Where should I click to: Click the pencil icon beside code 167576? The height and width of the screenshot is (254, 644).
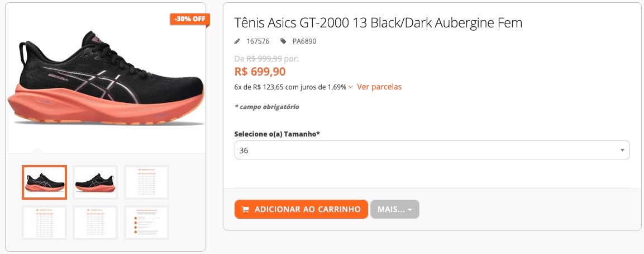(237, 41)
